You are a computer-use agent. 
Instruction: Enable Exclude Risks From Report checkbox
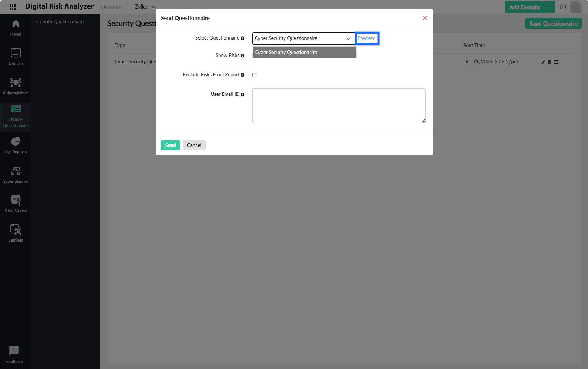pos(254,75)
